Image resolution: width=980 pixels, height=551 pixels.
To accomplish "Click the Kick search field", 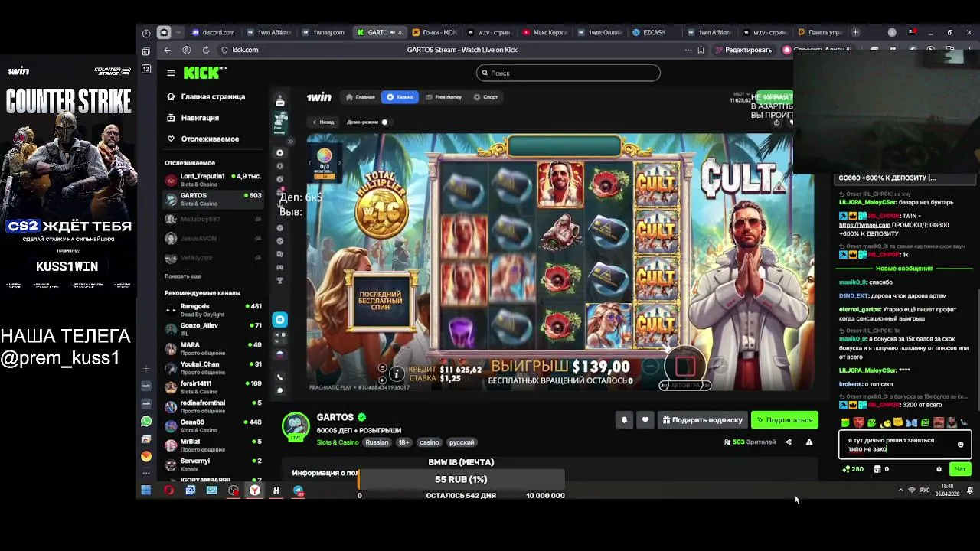I will click(568, 73).
